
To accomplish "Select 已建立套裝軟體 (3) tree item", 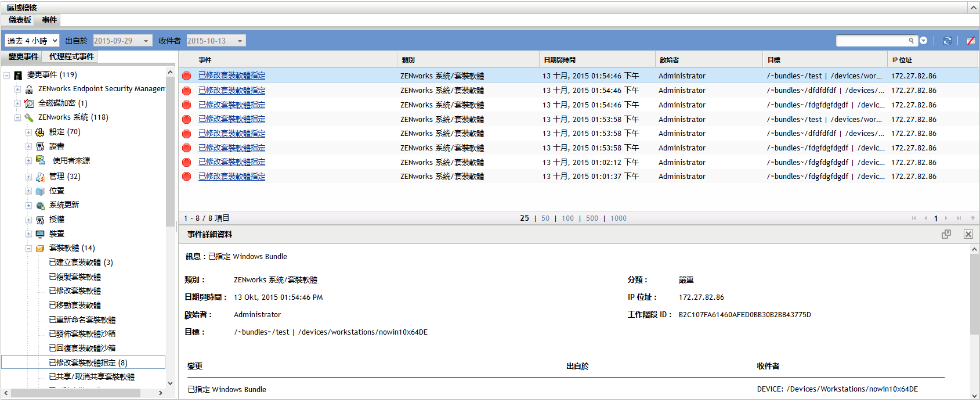I will pyautogui.click(x=81, y=263).
